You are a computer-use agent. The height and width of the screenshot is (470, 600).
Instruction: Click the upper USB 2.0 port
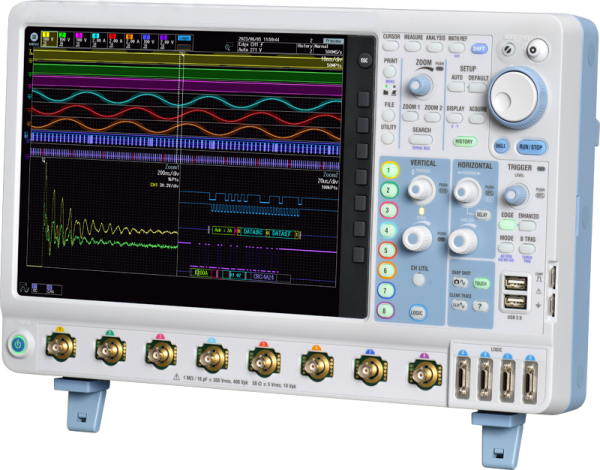click(x=516, y=284)
